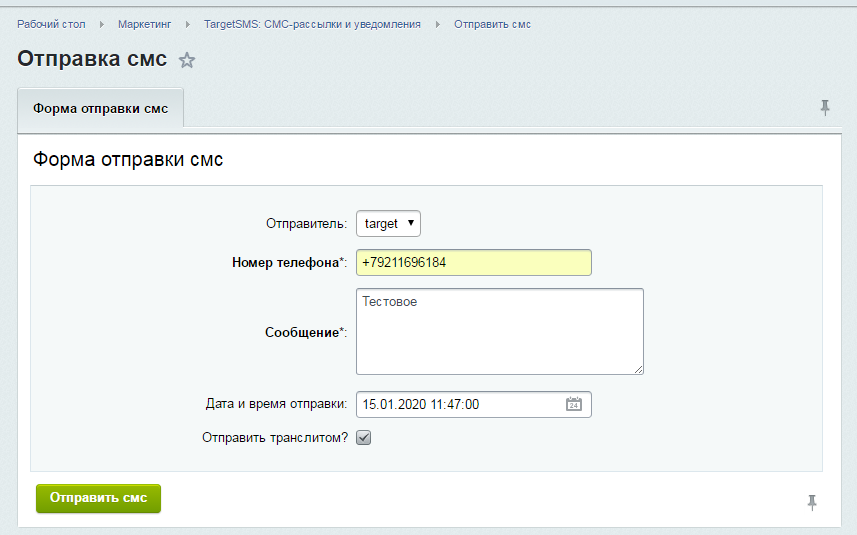Open calendar picker in date field
Image resolution: width=857 pixels, height=535 pixels.
click(574, 405)
